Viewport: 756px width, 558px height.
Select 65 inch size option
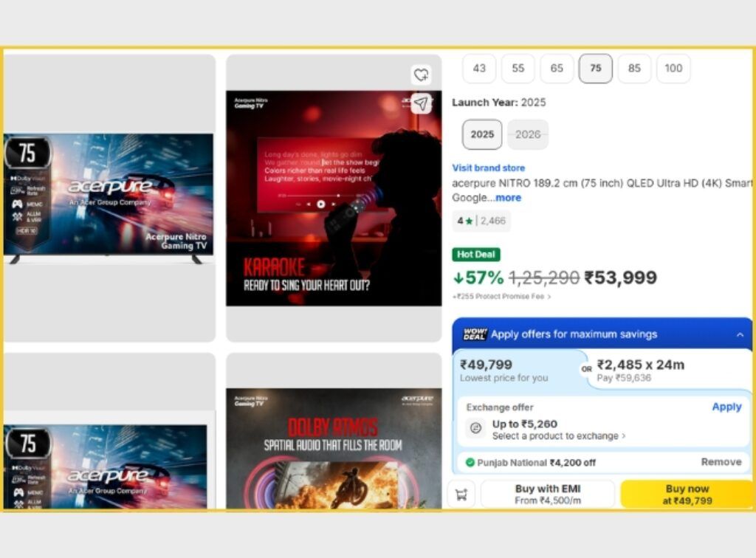click(x=557, y=69)
